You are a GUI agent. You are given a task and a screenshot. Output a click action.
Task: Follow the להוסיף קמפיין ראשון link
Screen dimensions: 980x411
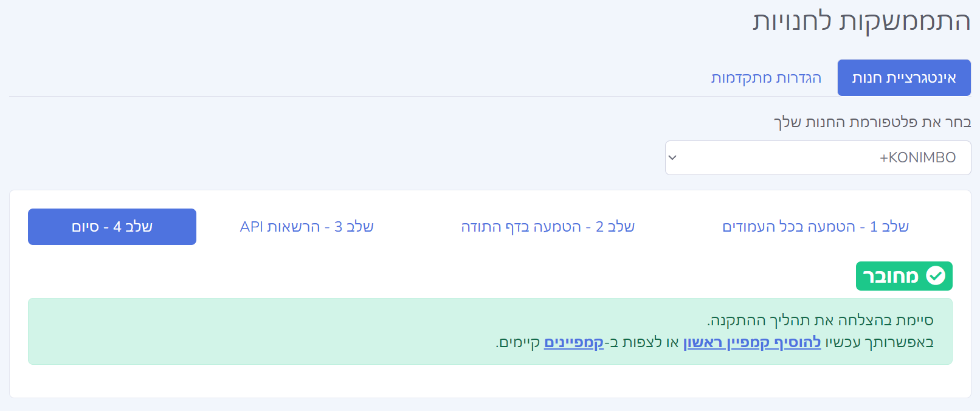[x=752, y=342]
